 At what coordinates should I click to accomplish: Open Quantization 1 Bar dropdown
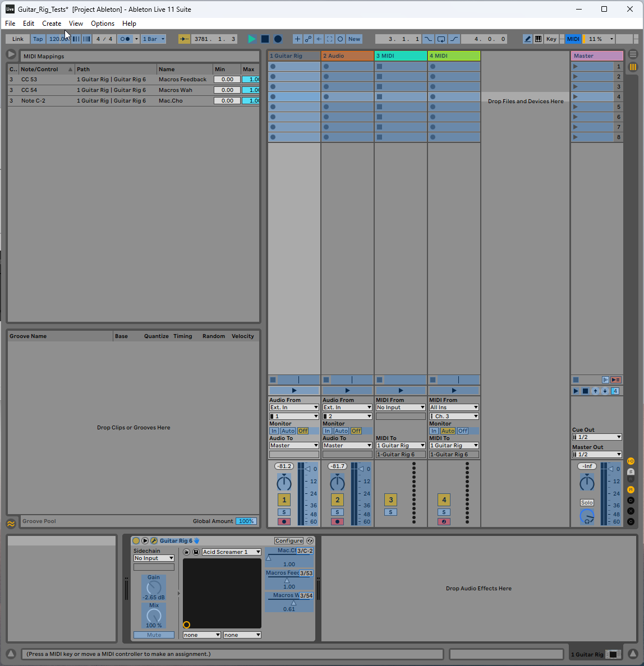(154, 39)
